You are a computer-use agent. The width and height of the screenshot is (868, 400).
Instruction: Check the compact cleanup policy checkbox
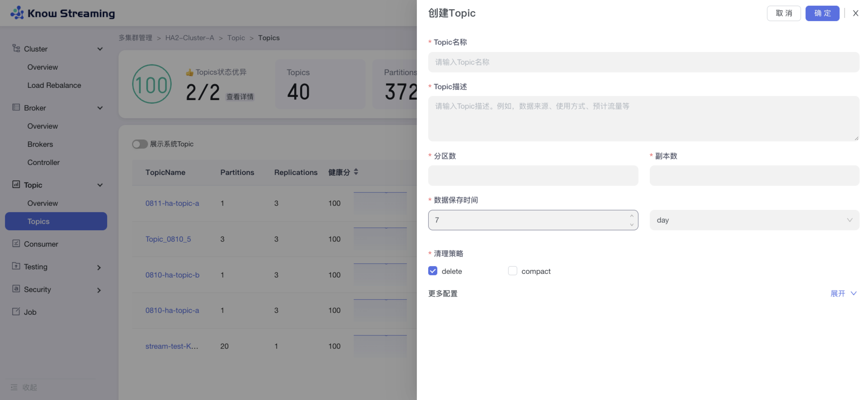coord(512,271)
